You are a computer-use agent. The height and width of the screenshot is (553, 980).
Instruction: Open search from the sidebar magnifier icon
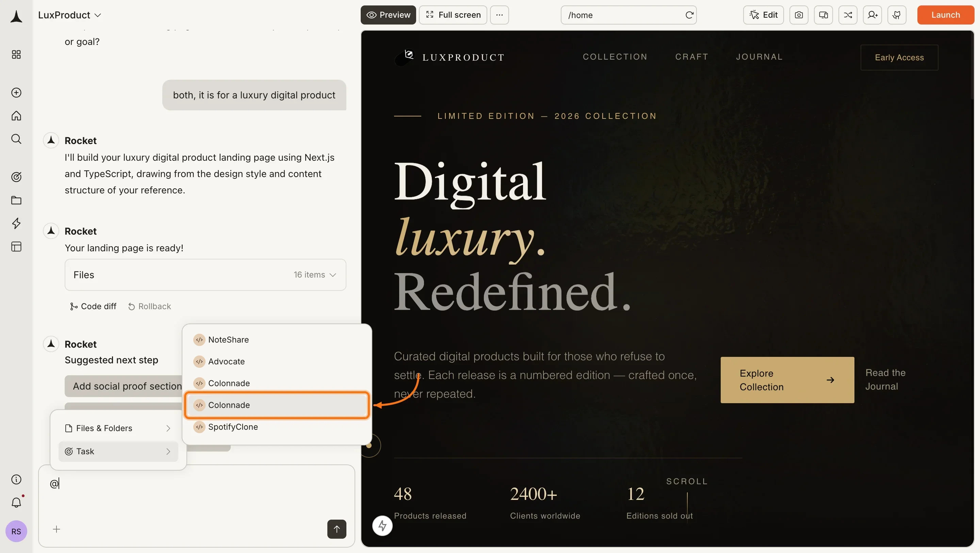16,139
